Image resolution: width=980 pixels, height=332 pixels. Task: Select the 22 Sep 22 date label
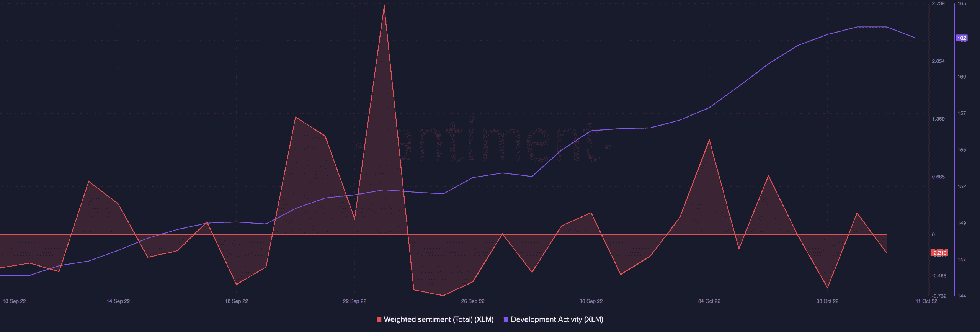[354, 301]
